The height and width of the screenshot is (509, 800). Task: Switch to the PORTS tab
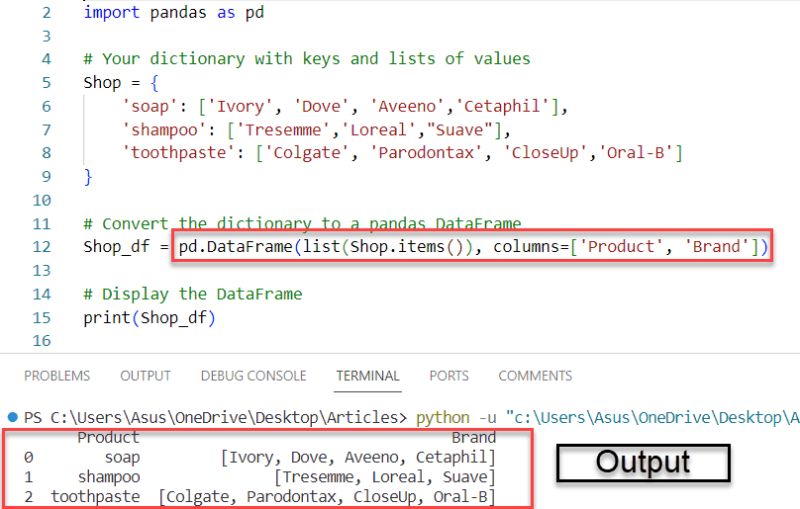(449, 376)
